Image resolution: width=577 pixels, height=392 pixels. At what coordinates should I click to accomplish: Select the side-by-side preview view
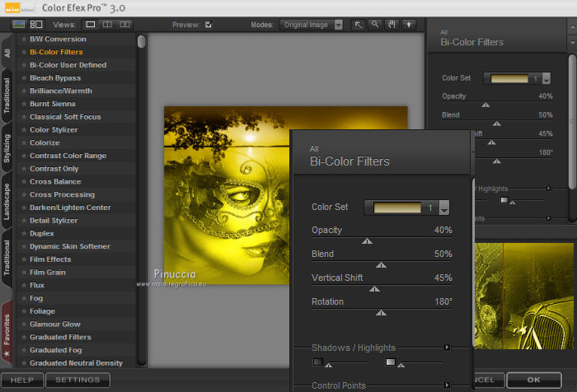click(x=124, y=25)
